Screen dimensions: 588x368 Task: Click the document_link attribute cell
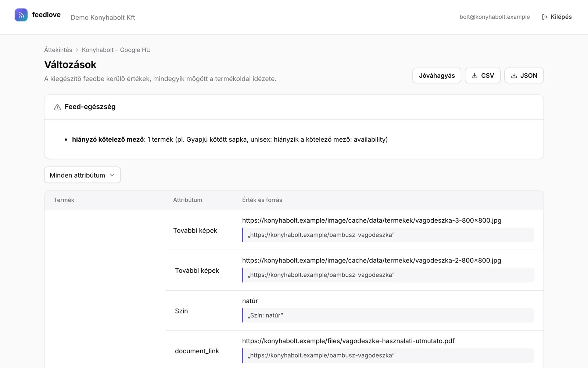(197, 351)
